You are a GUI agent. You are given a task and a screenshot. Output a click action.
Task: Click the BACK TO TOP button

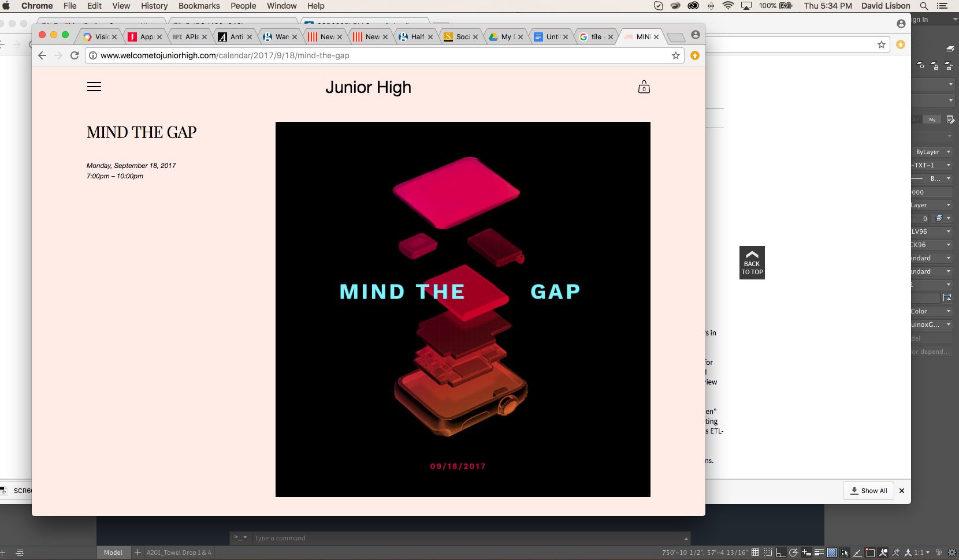pyautogui.click(x=752, y=263)
